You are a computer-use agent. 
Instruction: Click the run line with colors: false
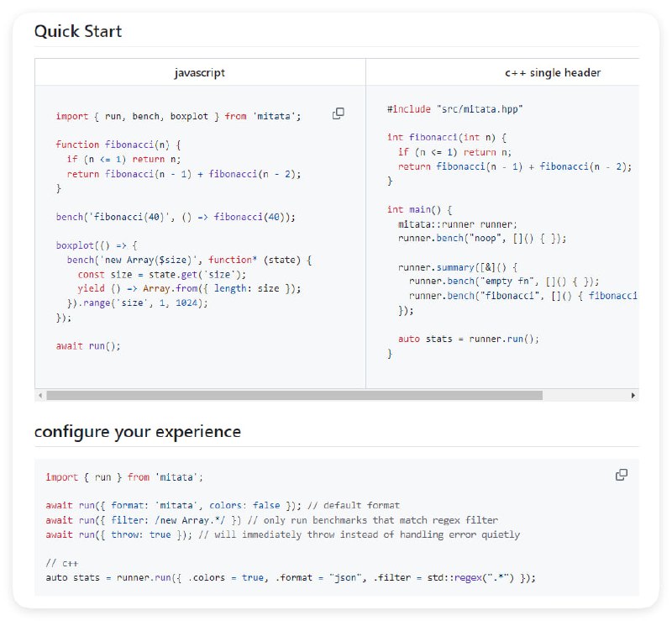pyautogui.click(x=223, y=506)
